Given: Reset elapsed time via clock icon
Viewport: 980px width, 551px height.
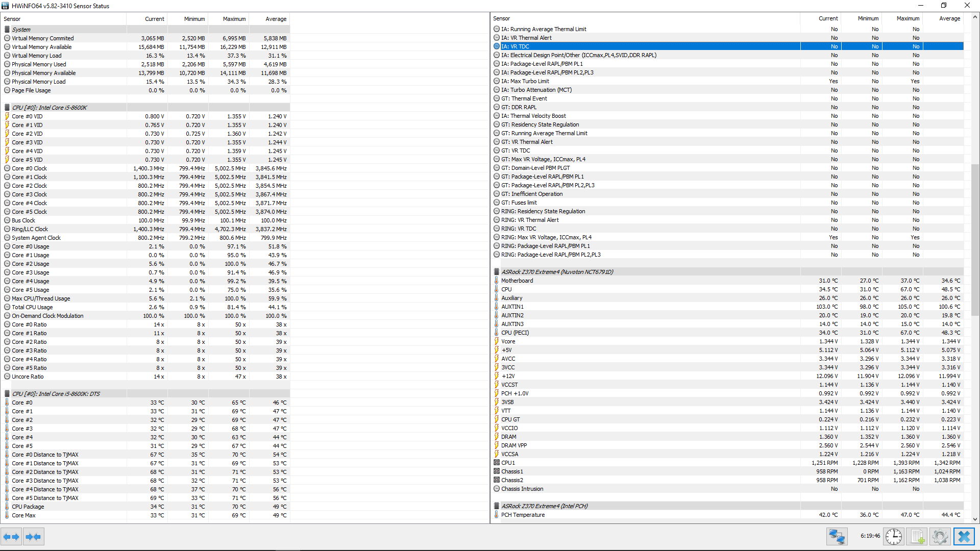Looking at the screenshot, I should click(893, 537).
